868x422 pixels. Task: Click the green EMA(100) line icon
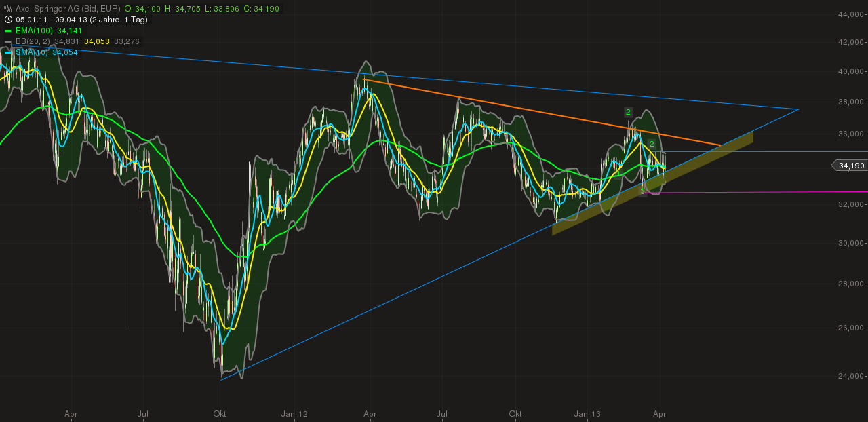pyautogui.click(x=7, y=31)
